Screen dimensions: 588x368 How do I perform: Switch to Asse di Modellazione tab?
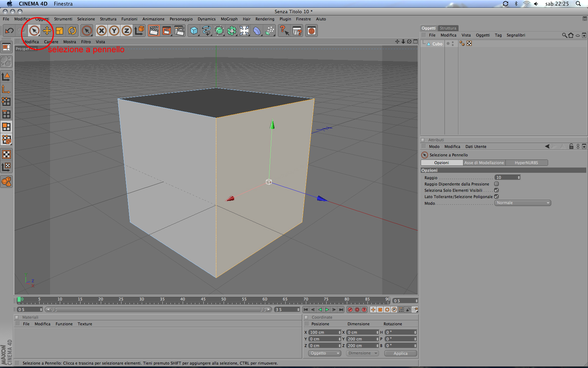pyautogui.click(x=484, y=163)
